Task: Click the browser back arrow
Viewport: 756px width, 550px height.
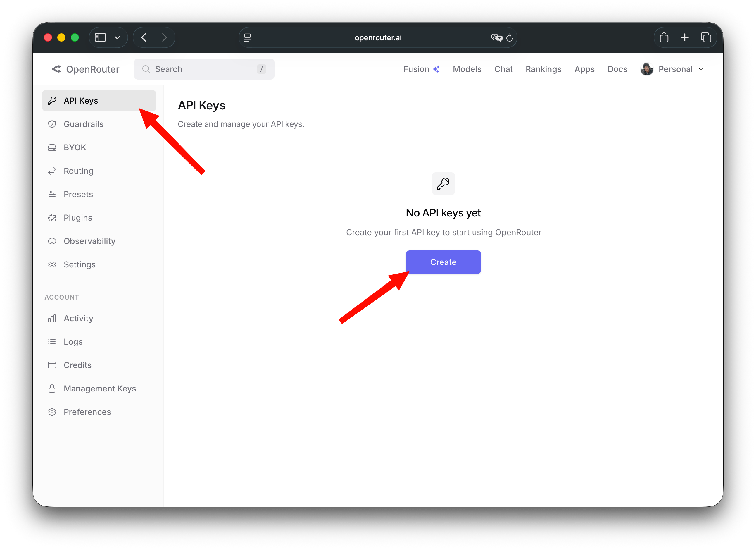Action: coord(144,37)
